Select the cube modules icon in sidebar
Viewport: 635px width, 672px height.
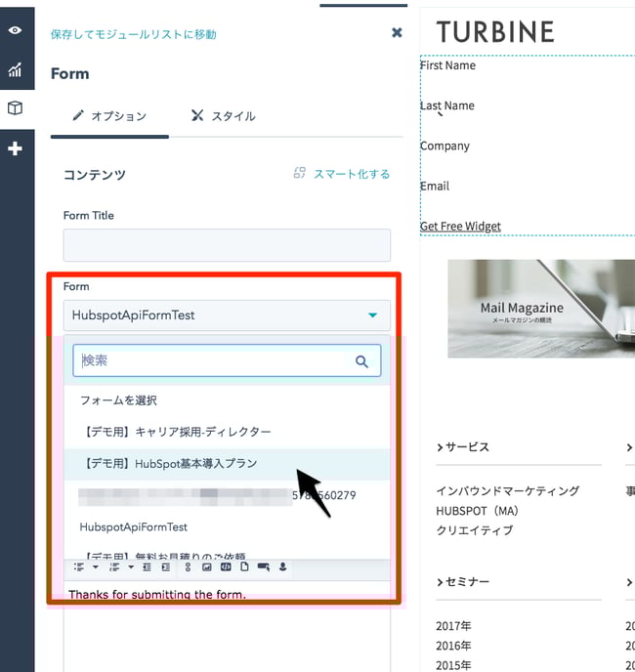(15, 108)
